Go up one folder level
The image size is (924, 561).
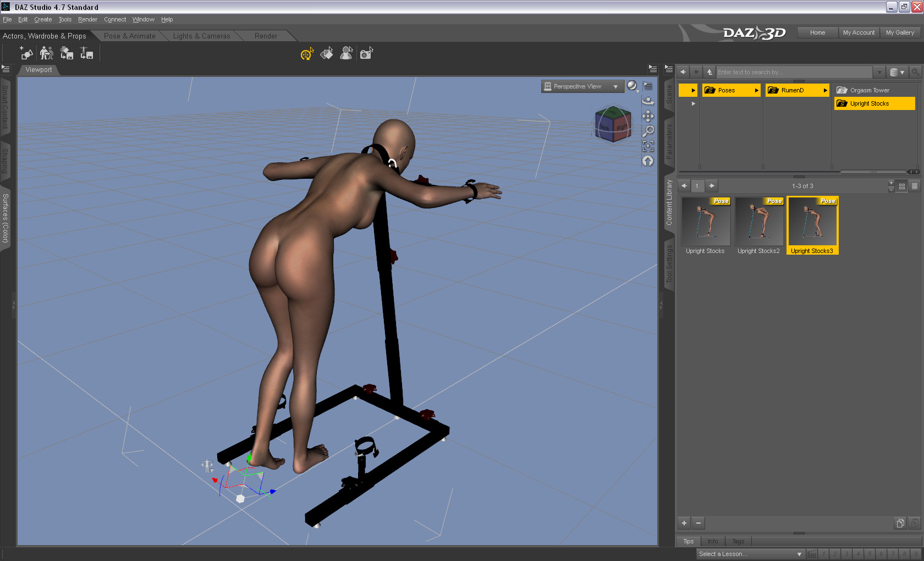point(710,72)
